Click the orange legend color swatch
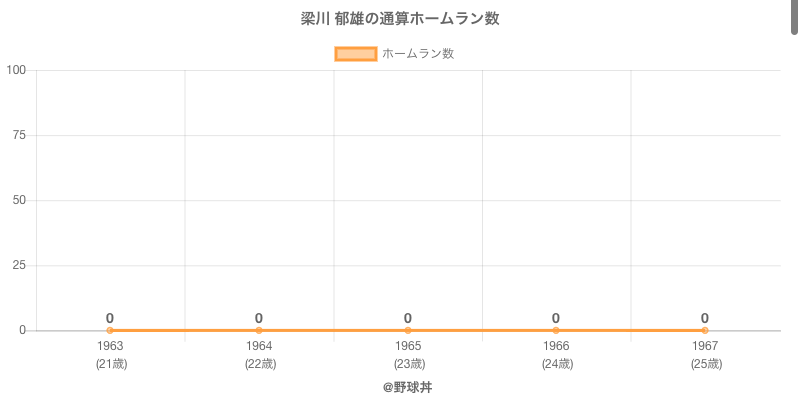The height and width of the screenshot is (400, 800). pos(355,54)
